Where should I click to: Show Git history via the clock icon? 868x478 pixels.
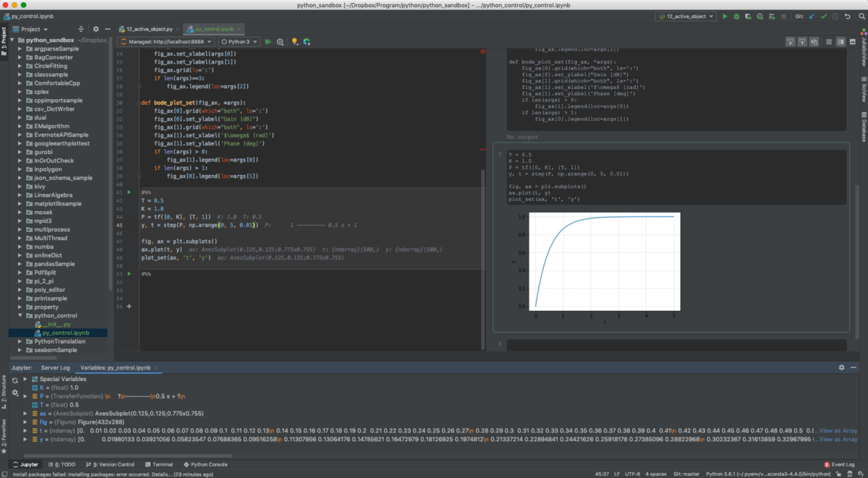(x=835, y=16)
